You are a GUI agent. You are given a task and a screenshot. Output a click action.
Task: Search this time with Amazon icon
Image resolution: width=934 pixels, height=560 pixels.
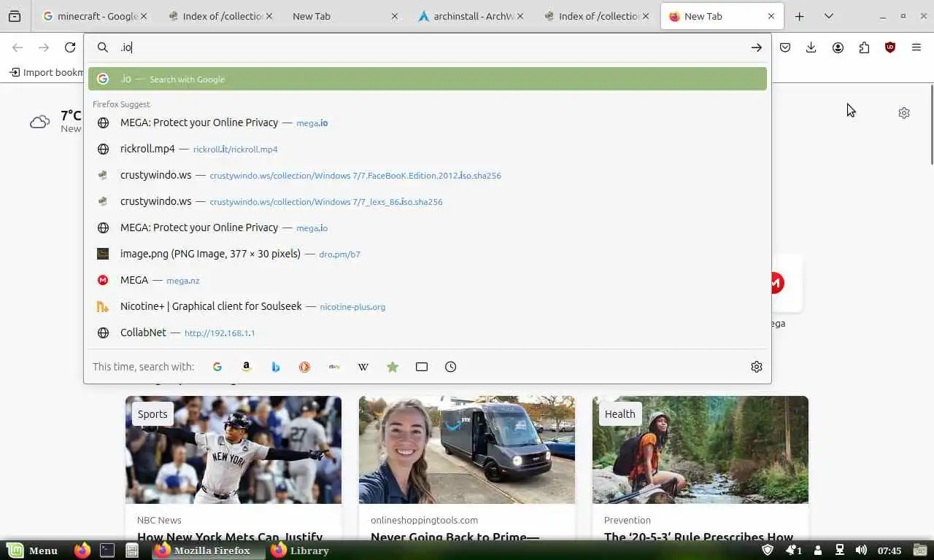(247, 367)
